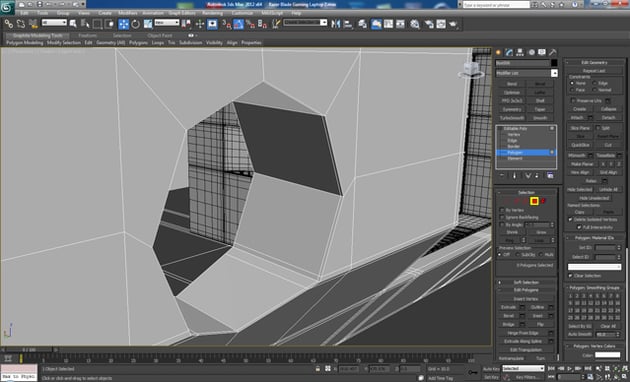Screen dimensions: 630x382
Task: Select the Edge constraint radio button
Action: pos(595,83)
